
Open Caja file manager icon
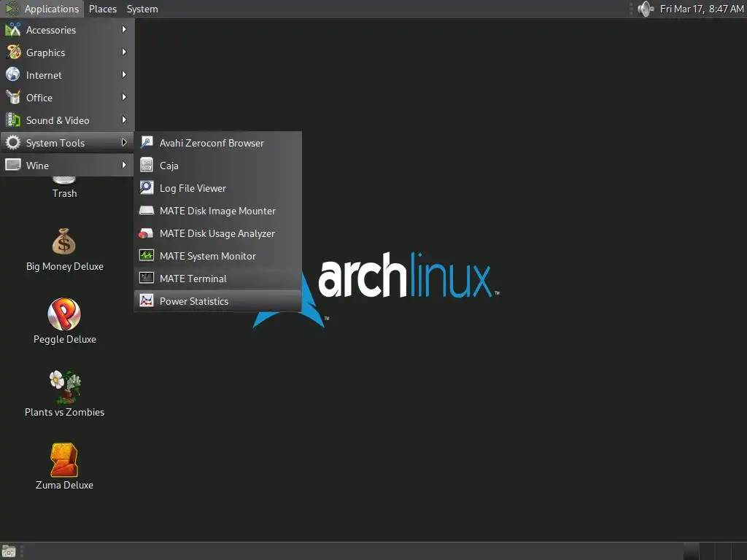(146, 166)
